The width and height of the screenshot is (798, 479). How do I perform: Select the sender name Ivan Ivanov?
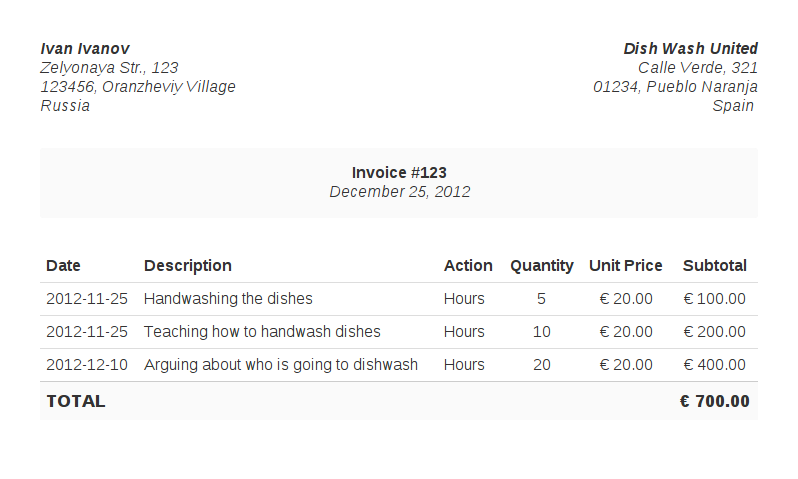(x=85, y=49)
